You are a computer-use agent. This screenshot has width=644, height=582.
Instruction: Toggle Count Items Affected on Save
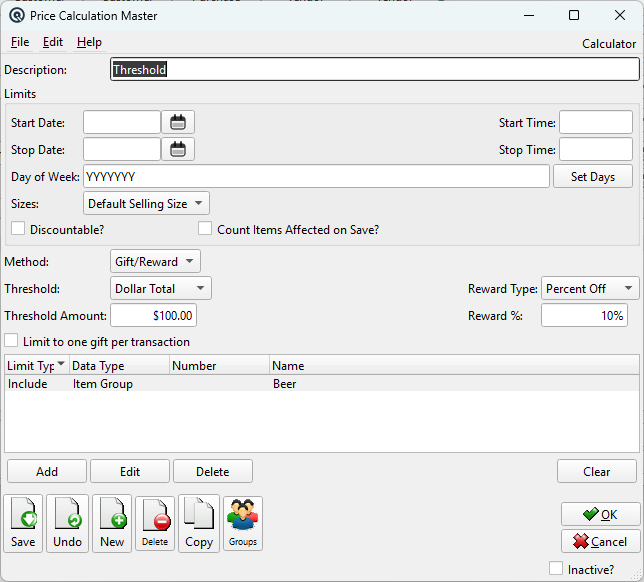point(205,228)
